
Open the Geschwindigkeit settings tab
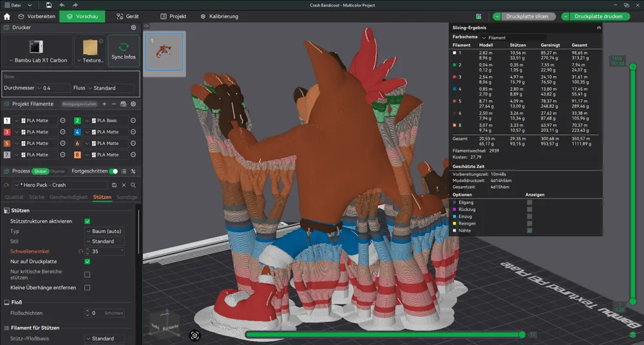click(x=69, y=197)
